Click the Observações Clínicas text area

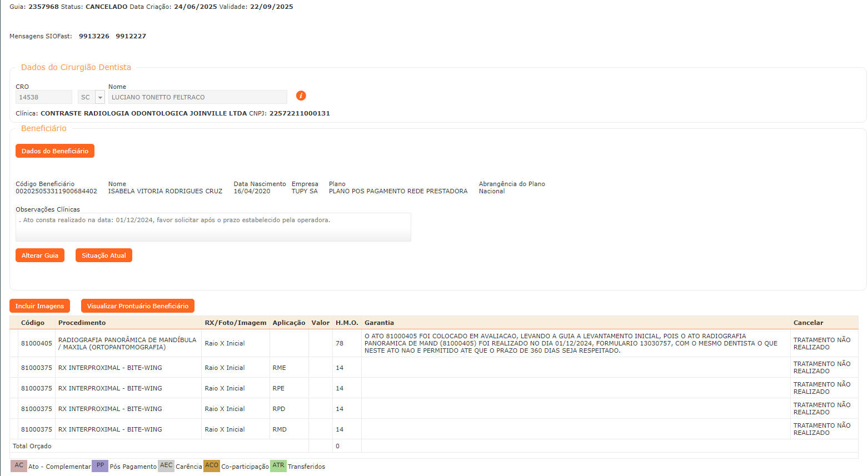213,227
